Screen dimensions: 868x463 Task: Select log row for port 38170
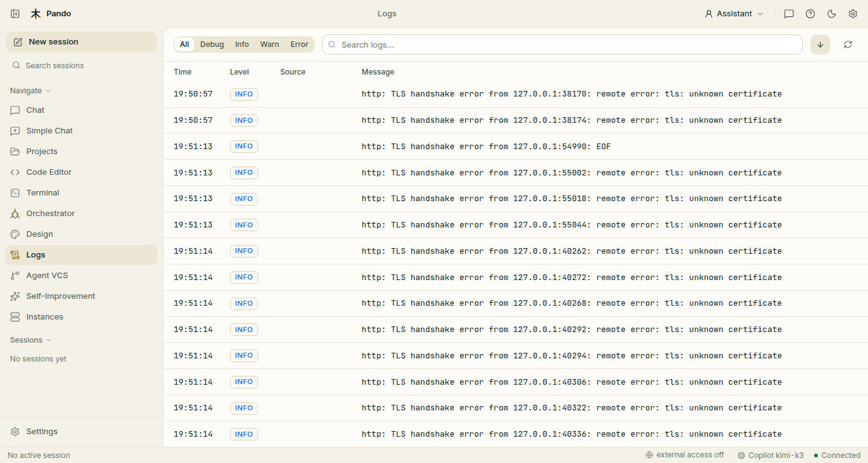click(x=515, y=94)
